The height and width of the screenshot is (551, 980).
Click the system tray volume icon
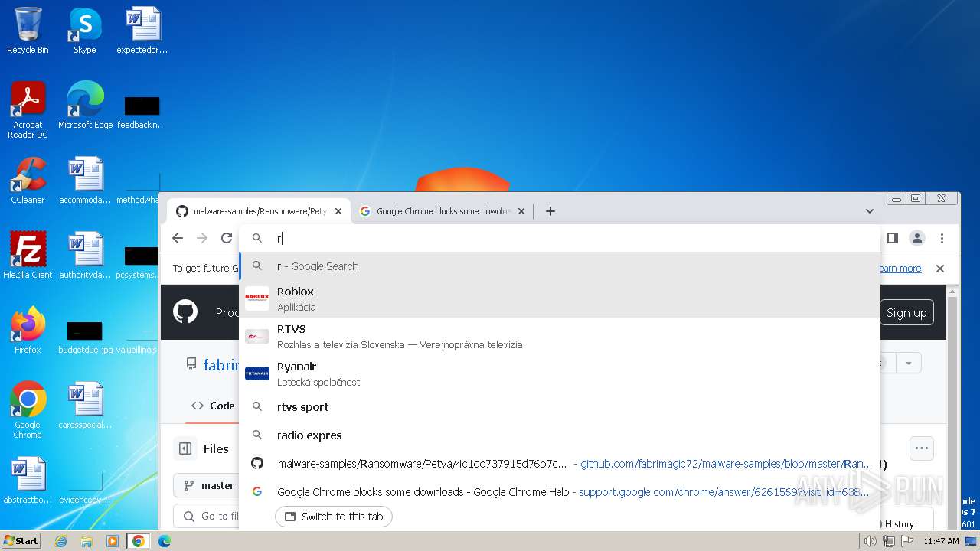pyautogui.click(x=871, y=541)
